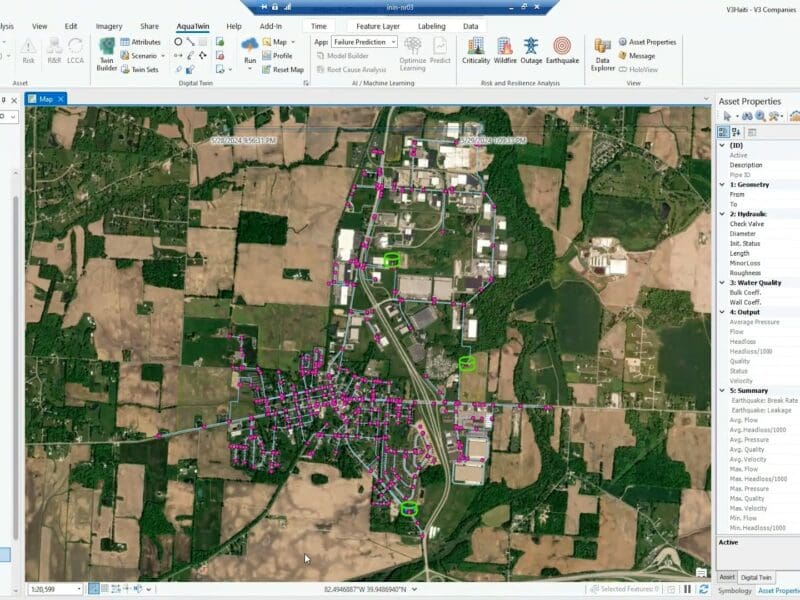
Task: Collapse the Geometry property group
Action: point(723,185)
